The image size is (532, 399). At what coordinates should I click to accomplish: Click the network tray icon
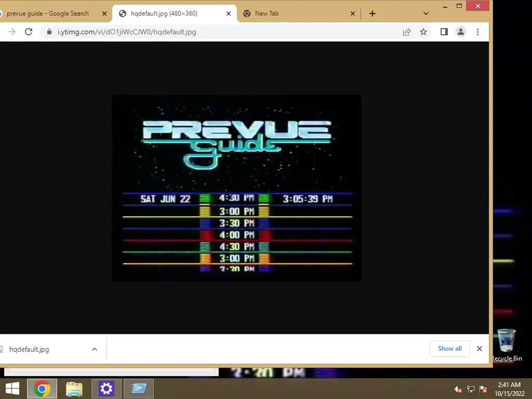tap(471, 389)
